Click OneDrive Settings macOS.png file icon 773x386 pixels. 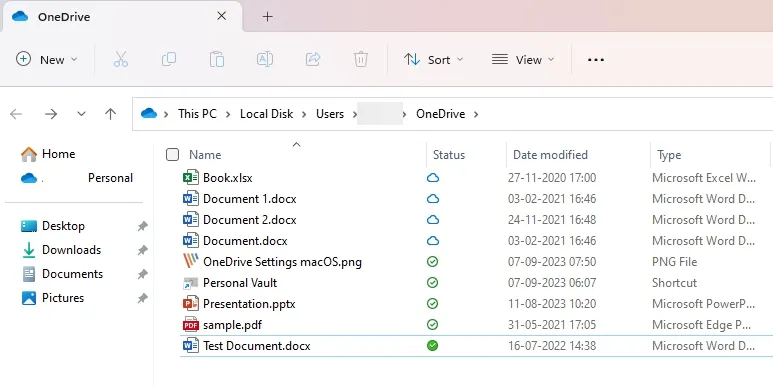(191, 261)
